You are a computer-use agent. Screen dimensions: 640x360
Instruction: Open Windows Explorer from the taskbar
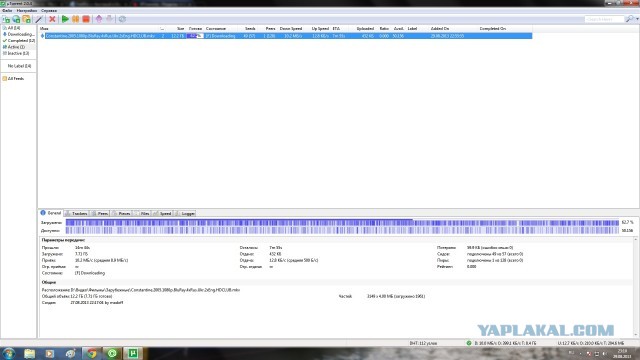pos(29,353)
